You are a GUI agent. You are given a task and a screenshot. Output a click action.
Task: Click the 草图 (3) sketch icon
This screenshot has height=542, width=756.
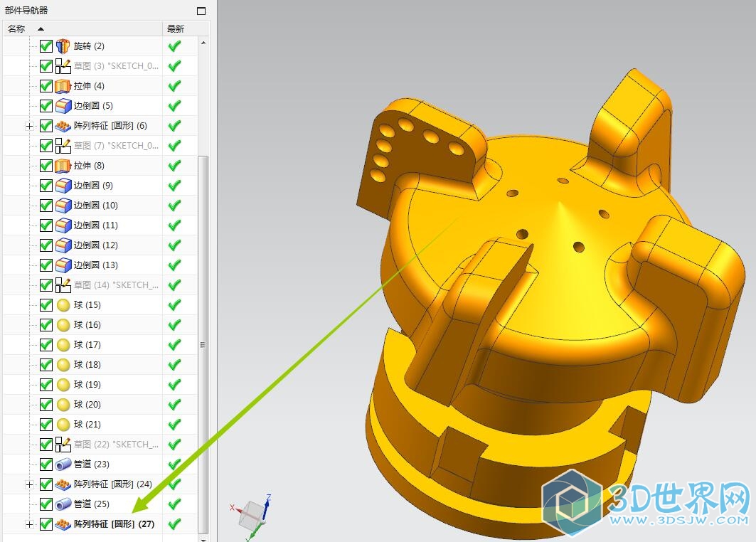63,66
